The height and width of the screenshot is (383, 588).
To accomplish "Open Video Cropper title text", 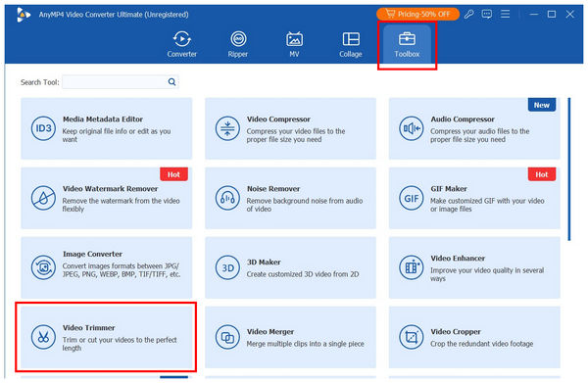I will tap(456, 332).
